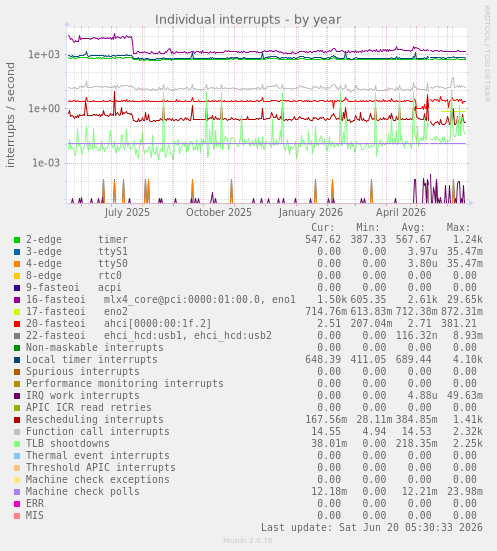This screenshot has height=551, width=497.
Task: Click the 'TLB shootdowns' legend label
Action: point(67,443)
